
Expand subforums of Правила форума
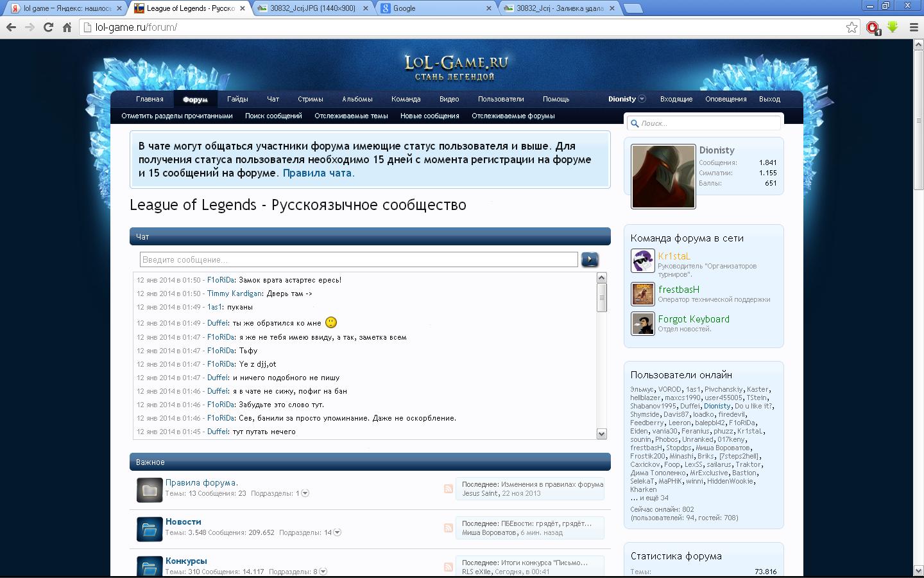(305, 493)
